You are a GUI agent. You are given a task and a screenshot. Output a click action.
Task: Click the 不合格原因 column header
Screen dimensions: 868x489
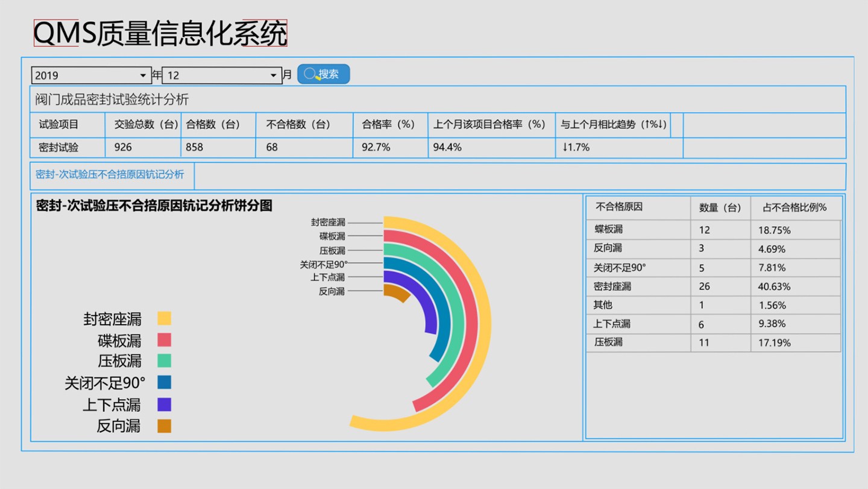[x=619, y=207]
